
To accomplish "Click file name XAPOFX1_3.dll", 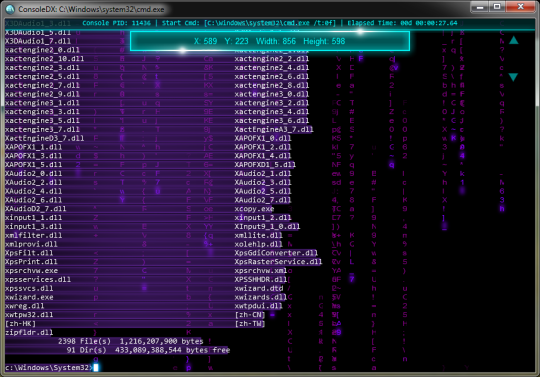I will tap(33, 156).
